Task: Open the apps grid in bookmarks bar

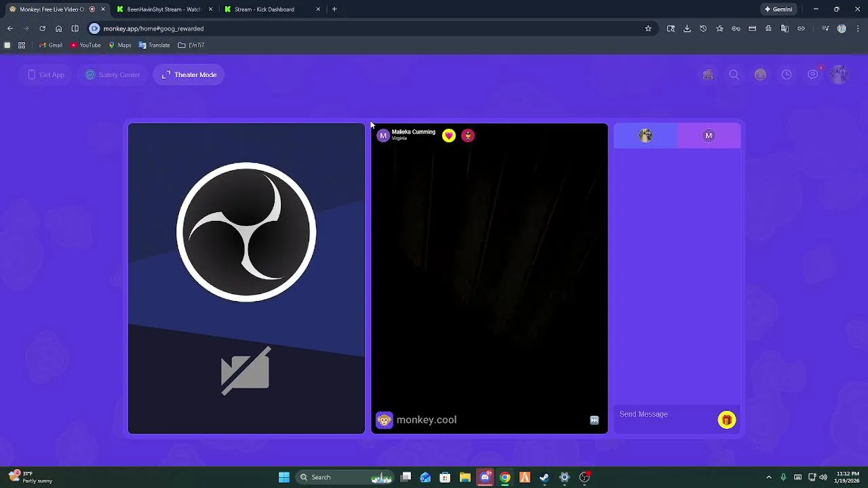Action: pyautogui.click(x=22, y=45)
